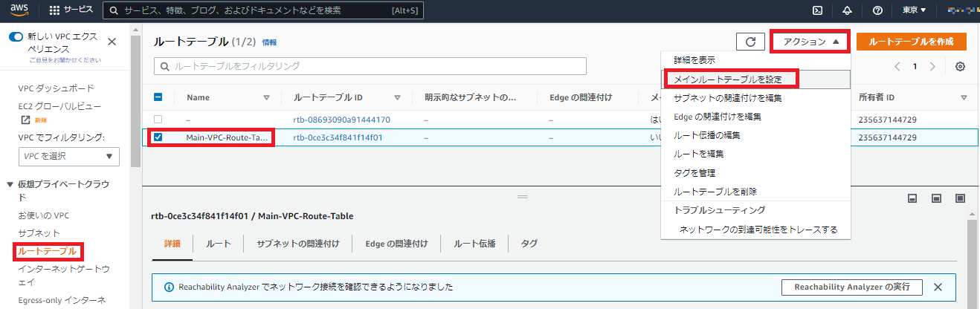Open the Tokyo region dropdown
The width and height of the screenshot is (980, 309).
coord(914,10)
